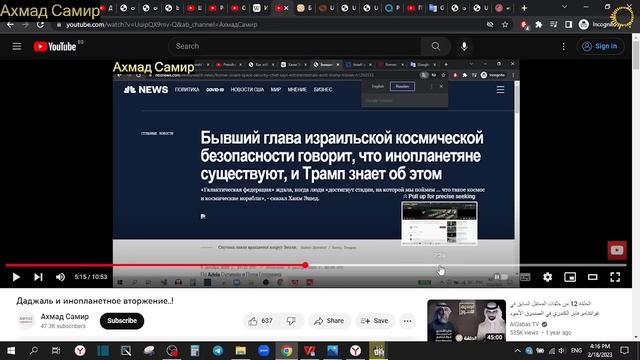
Task: Dislike the video
Action: click(x=291, y=321)
